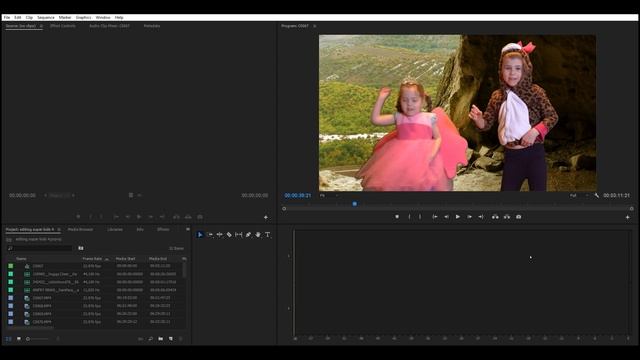This screenshot has height=360, width=640.
Task: Click Program monitor zoom scroll bar
Action: (458, 209)
